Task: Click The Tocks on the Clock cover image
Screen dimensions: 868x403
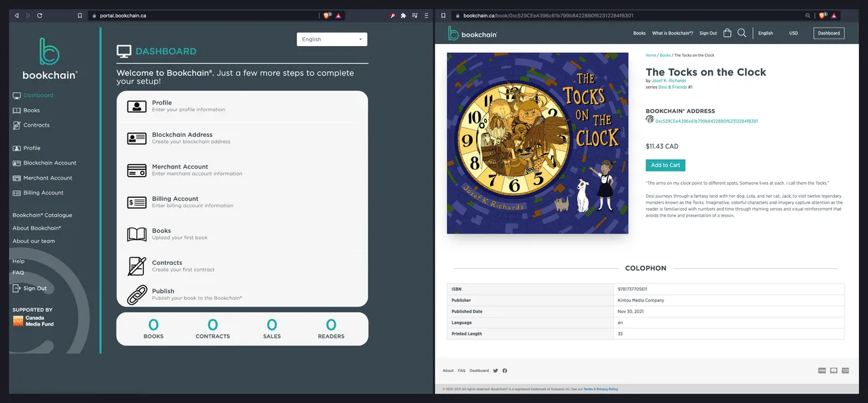Action: coord(538,144)
